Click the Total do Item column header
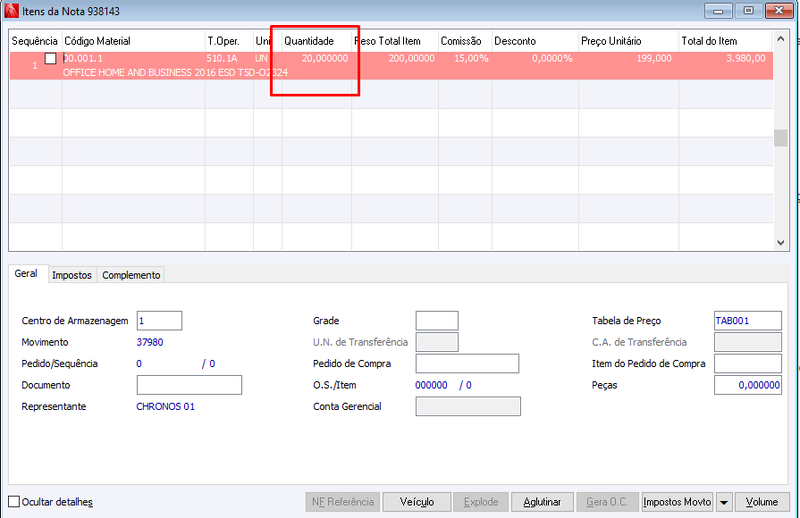 coord(725,41)
